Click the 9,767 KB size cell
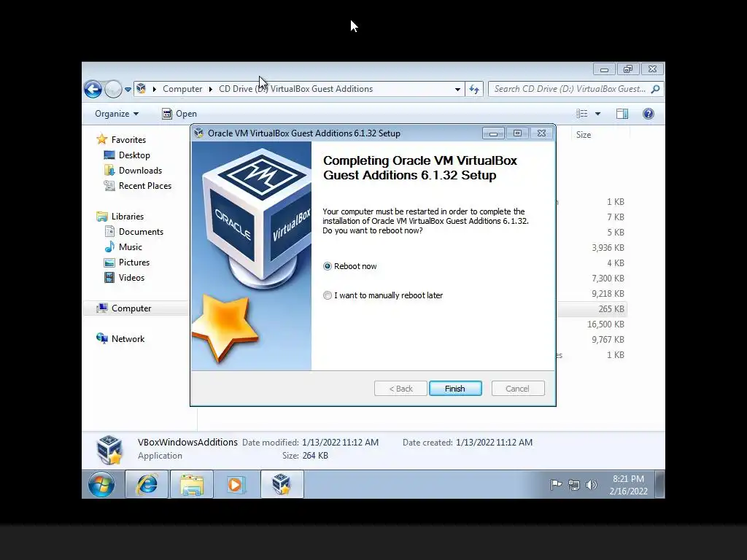The image size is (747, 560). [x=608, y=340]
